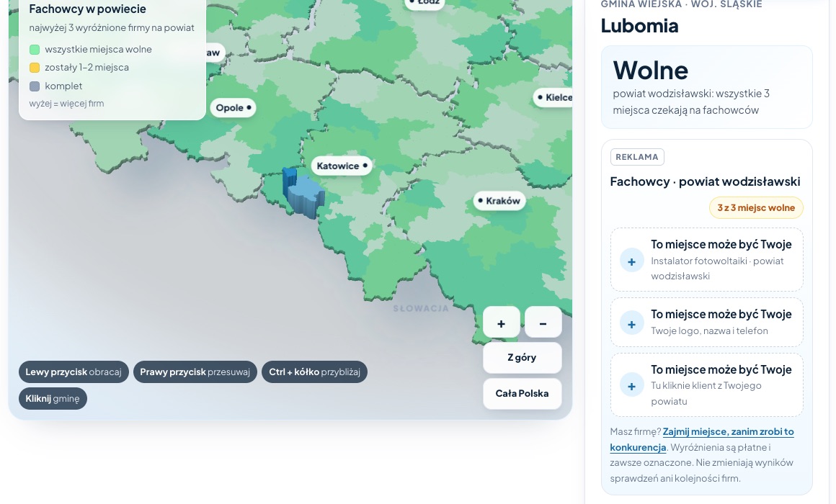
Task: Click the 'Wolne' status heading
Action: (651, 70)
